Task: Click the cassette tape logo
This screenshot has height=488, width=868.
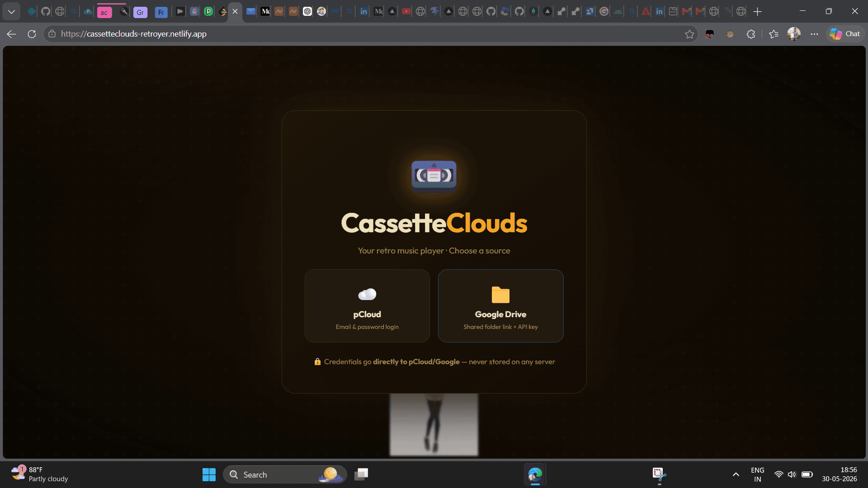Action: pos(434,175)
